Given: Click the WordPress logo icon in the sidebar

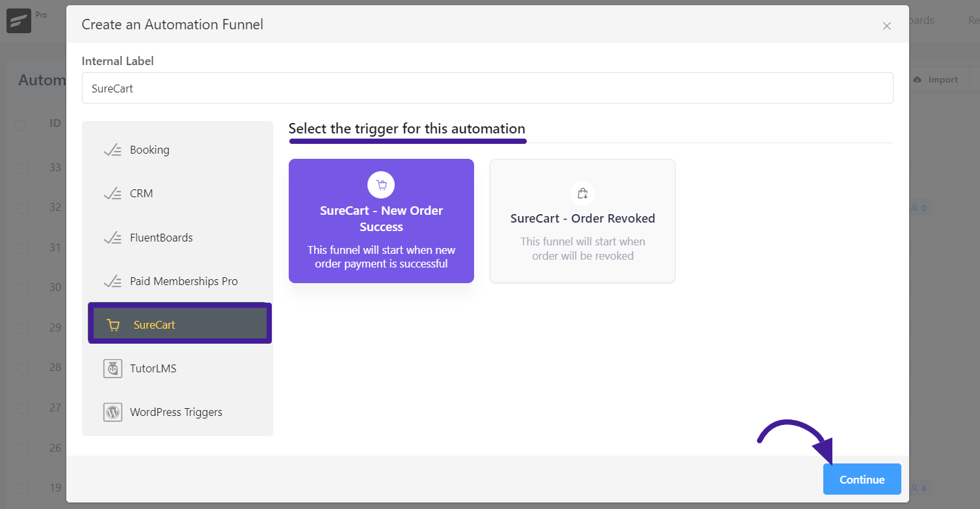Looking at the screenshot, I should [113, 412].
